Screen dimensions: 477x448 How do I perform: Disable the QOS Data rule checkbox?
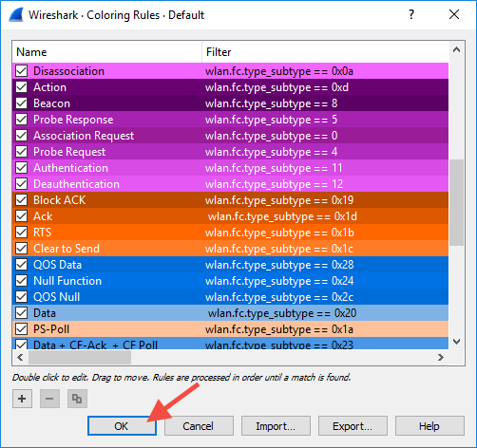[x=22, y=265]
